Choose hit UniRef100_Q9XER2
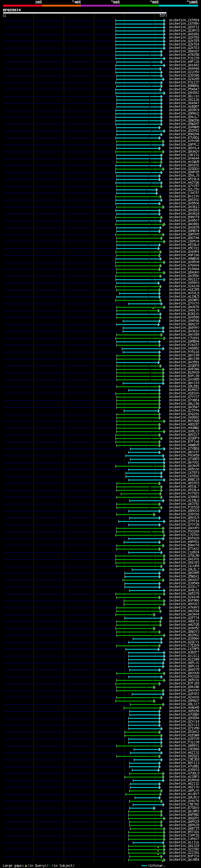This screenshot has height=868, width=201. 184,93
